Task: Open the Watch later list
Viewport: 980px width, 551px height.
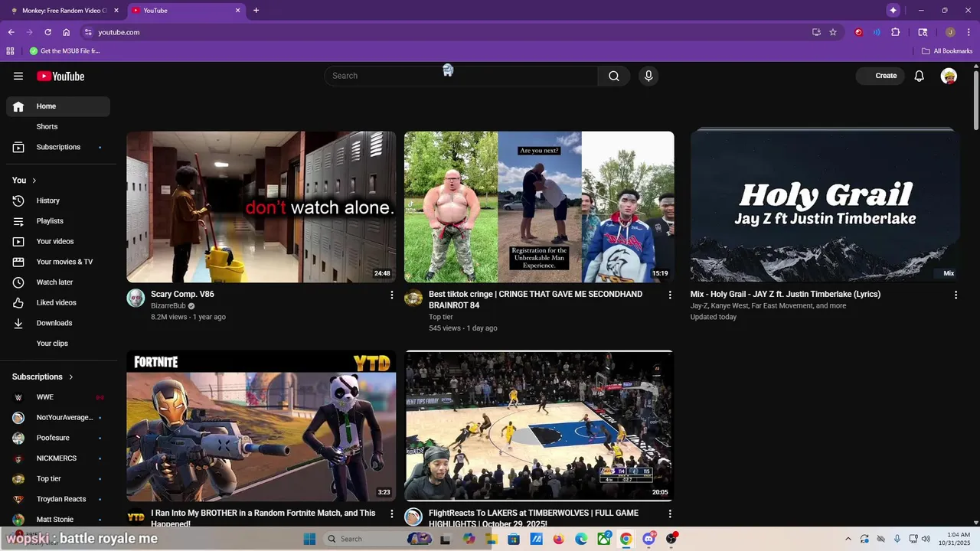Action: click(x=58, y=282)
